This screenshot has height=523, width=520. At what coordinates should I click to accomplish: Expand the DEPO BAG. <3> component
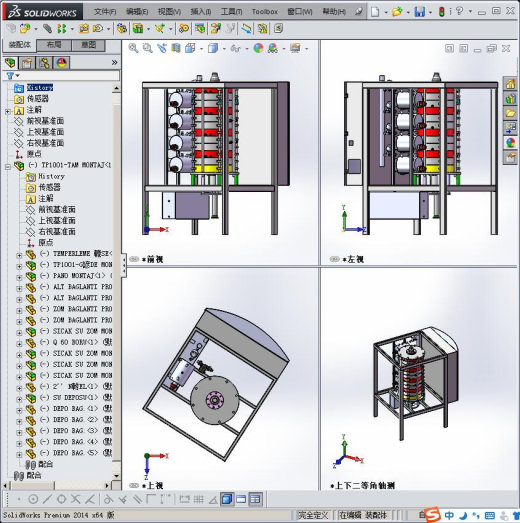(19, 433)
